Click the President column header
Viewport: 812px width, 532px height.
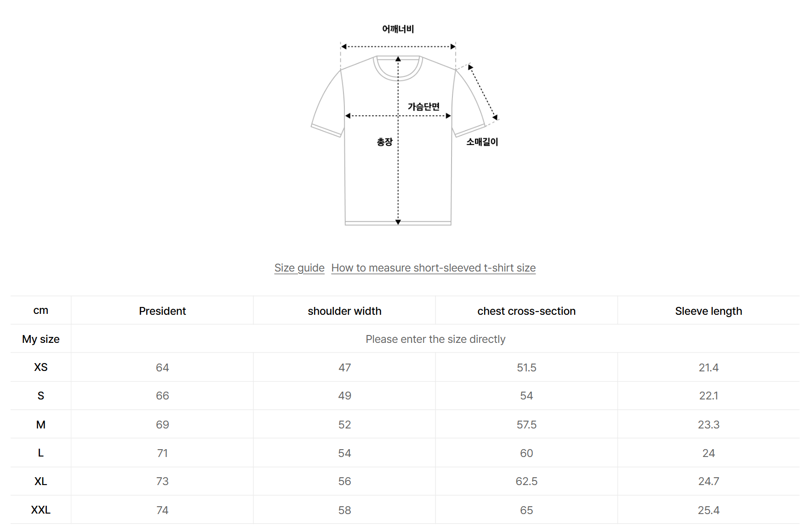click(x=162, y=311)
